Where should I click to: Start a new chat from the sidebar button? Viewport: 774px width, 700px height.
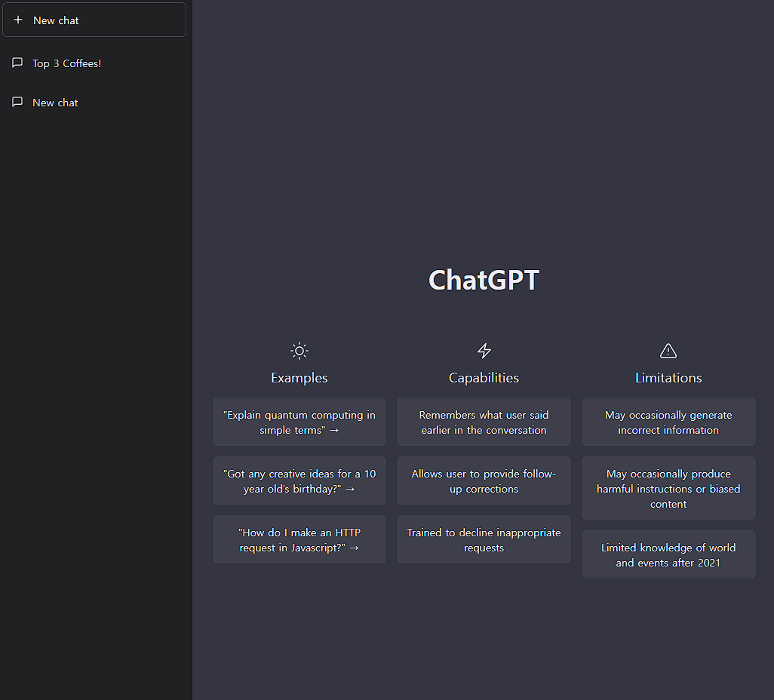click(x=94, y=20)
